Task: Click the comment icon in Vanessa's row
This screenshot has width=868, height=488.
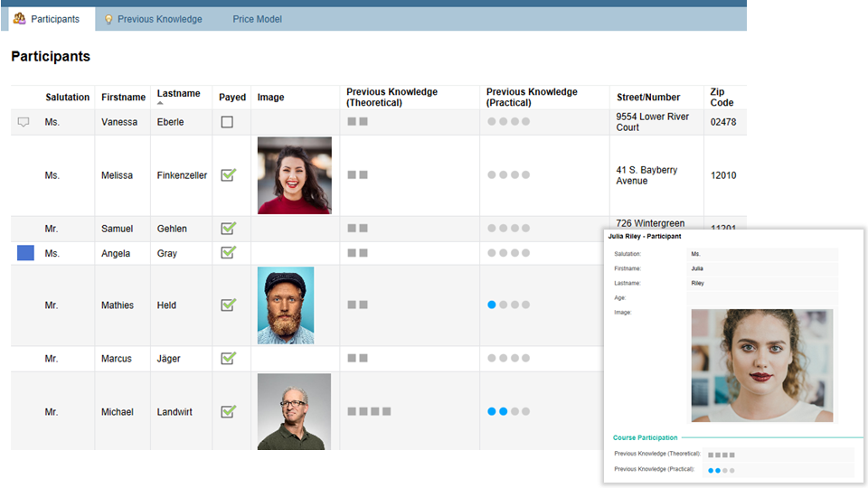Action: (24, 122)
